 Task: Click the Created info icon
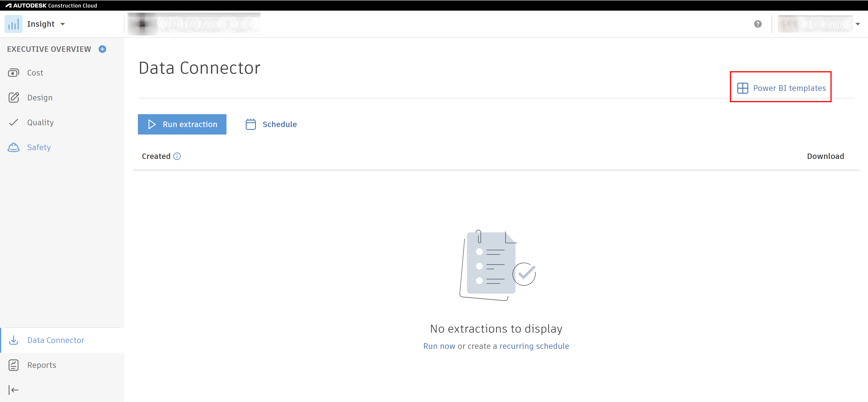coord(177,156)
